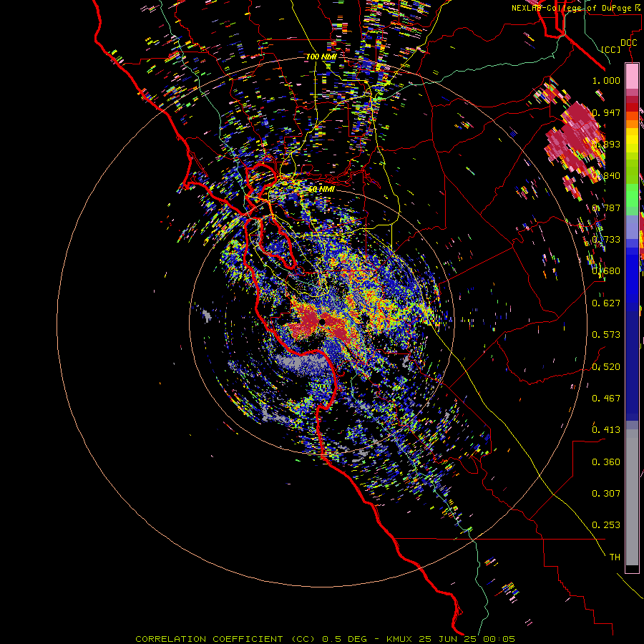This screenshot has width=644, height=644.
Task: Click the TH threshold label
Action: 615,557
